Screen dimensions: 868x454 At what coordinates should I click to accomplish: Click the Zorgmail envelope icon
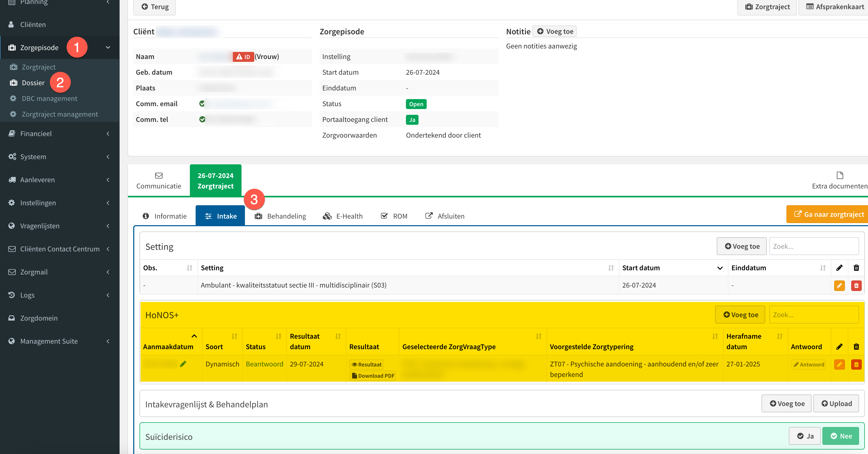coord(12,272)
